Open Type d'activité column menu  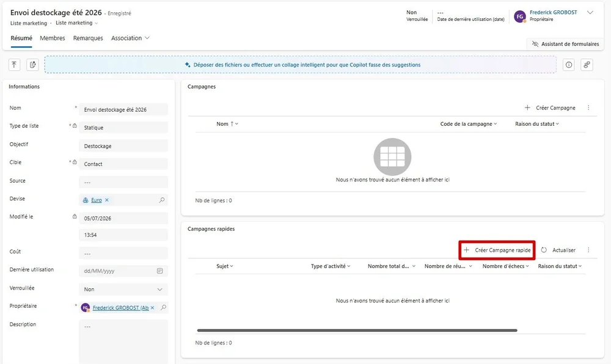331,266
